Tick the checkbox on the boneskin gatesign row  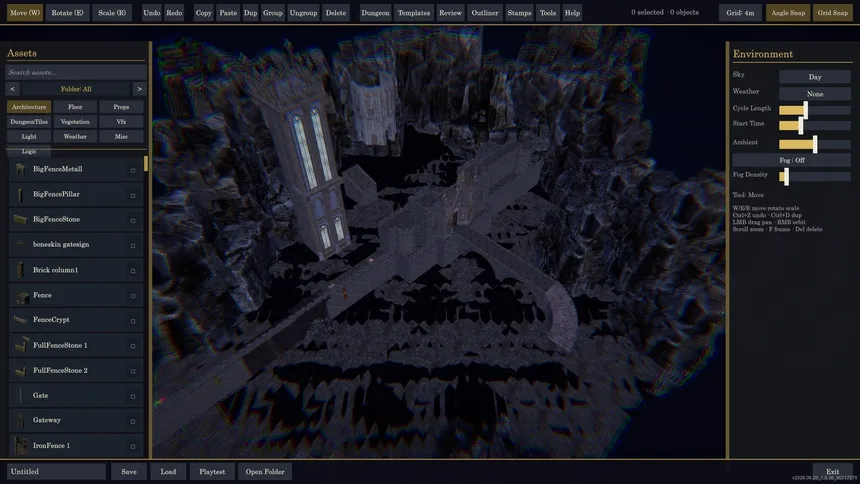tap(133, 246)
